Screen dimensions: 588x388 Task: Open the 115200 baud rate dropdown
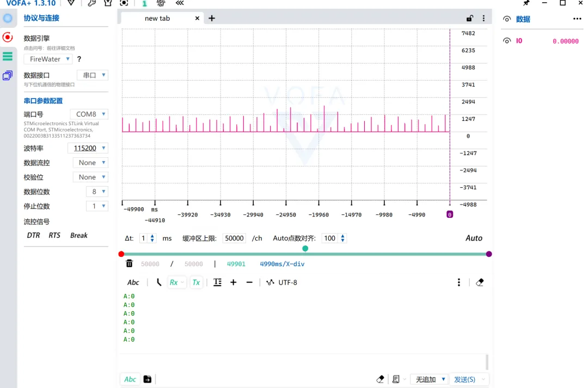(87, 148)
